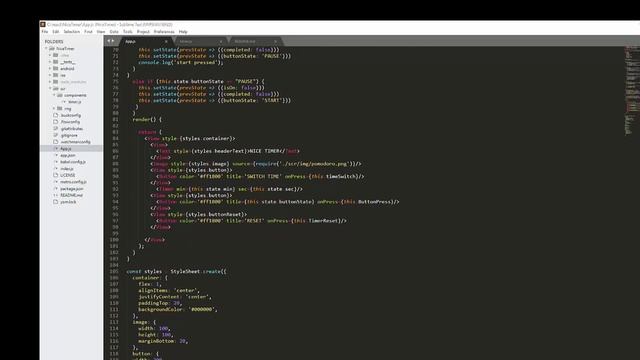Click the code minimap on the right
Image resolution: width=640 pixels, height=360 pixels.
[x=631, y=90]
